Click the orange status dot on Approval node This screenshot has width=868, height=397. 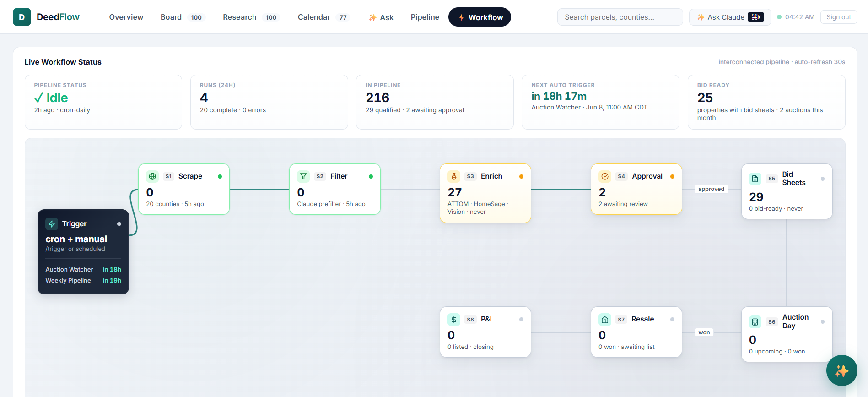click(673, 176)
